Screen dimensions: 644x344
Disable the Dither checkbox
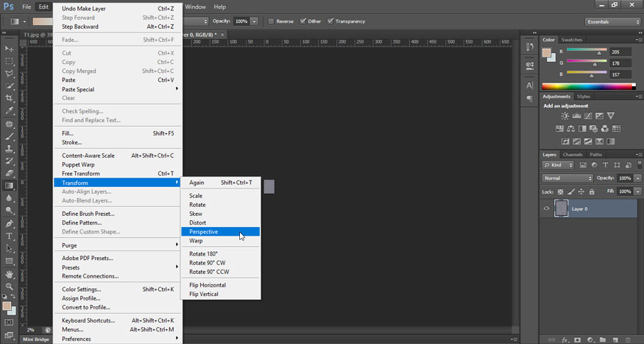point(301,21)
